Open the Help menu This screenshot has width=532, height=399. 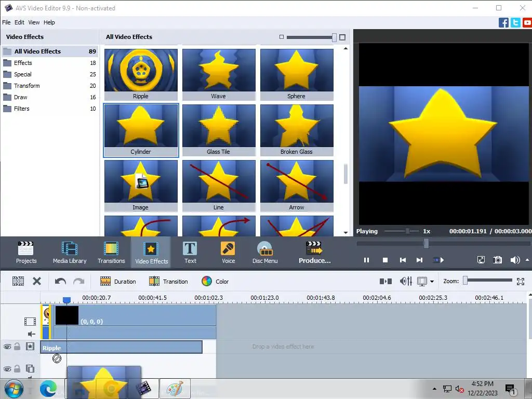49,22
